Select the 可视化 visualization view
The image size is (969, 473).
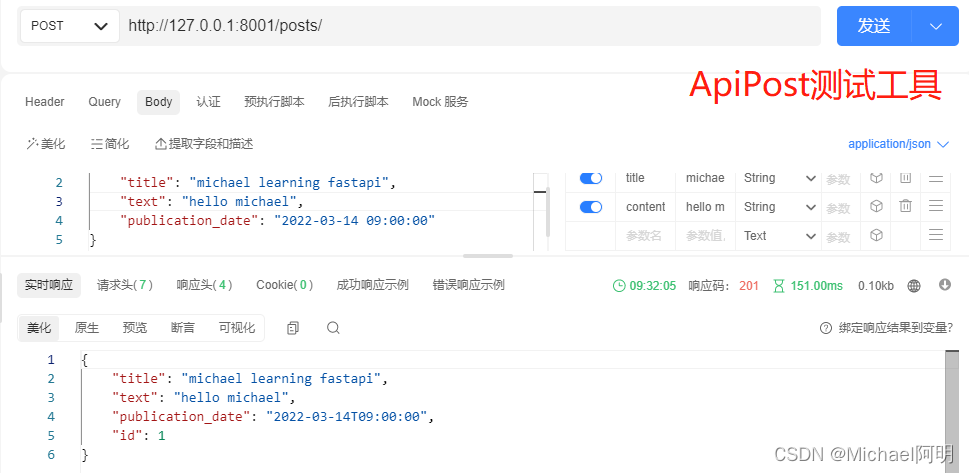tap(237, 328)
